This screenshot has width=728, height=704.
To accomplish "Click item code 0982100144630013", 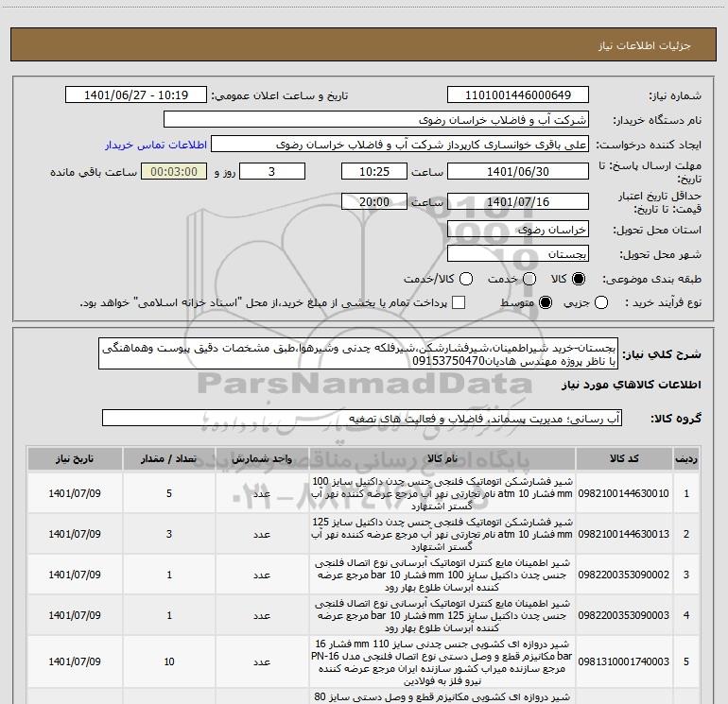I will [x=624, y=534].
